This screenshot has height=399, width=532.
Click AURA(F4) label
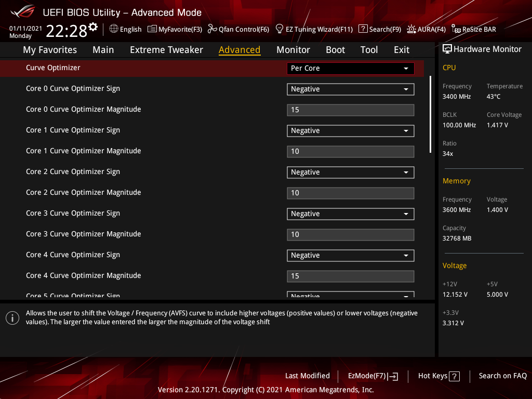pyautogui.click(x=432, y=30)
